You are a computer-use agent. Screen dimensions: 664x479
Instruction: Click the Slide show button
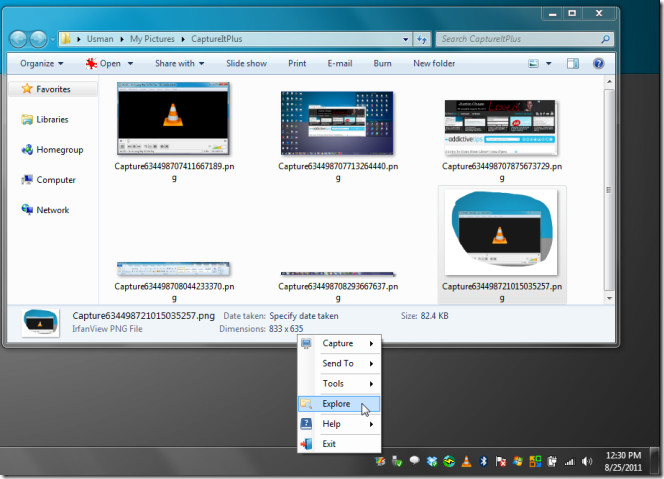246,63
